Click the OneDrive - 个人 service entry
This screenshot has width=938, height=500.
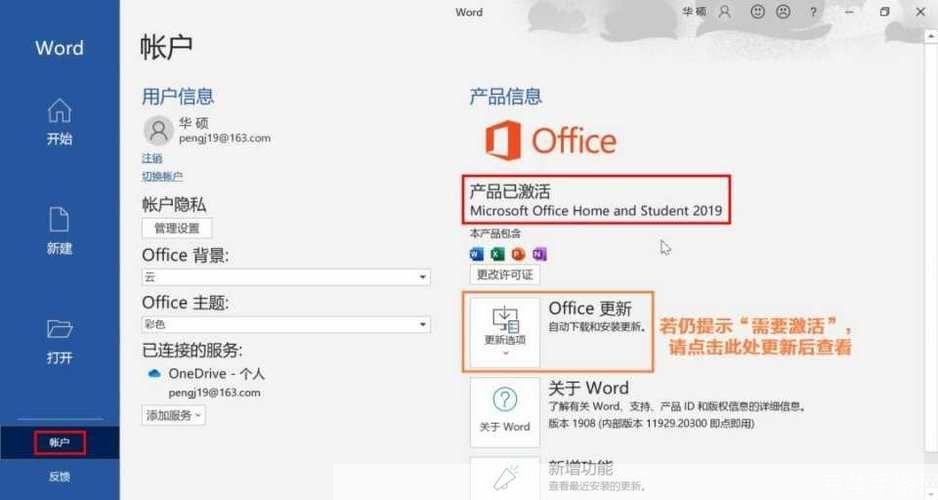click(x=216, y=374)
